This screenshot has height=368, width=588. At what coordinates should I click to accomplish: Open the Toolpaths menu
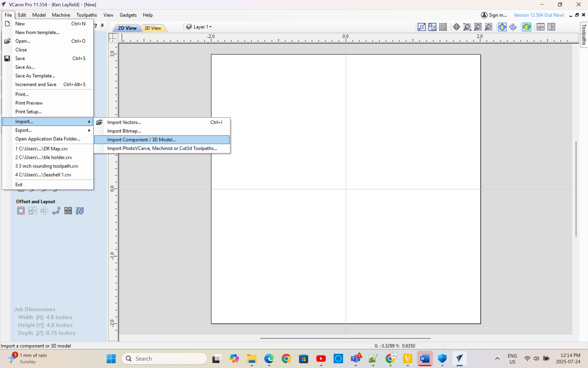[87, 15]
